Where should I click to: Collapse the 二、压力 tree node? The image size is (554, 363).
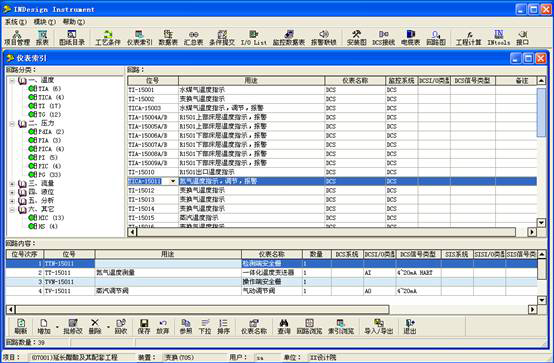point(12,124)
